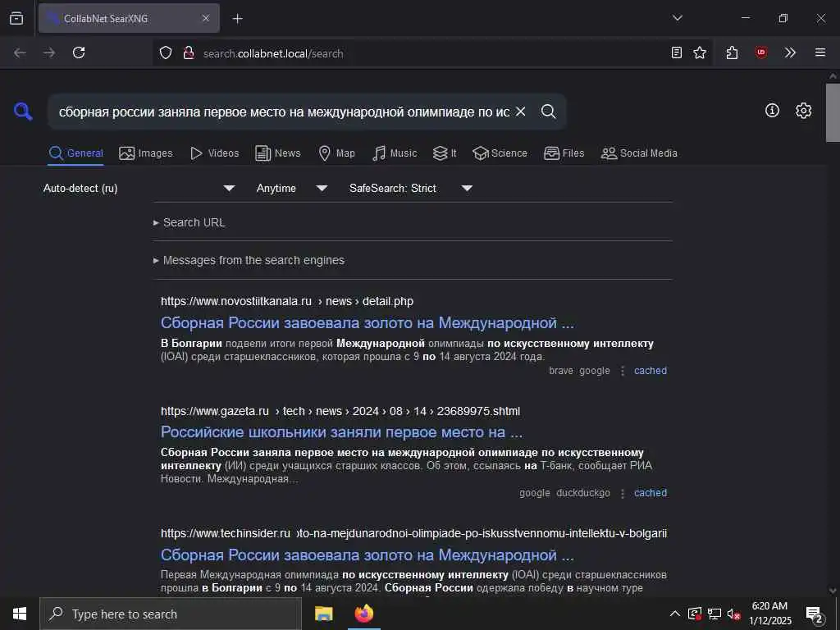Expand Messages from the search engines
840x630 pixels.
coord(249,260)
